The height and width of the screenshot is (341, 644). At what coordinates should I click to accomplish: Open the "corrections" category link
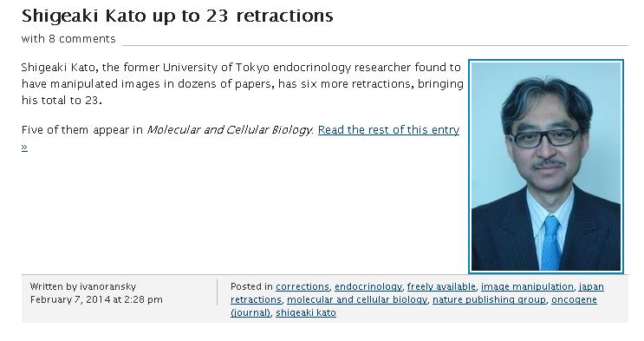tap(302, 286)
